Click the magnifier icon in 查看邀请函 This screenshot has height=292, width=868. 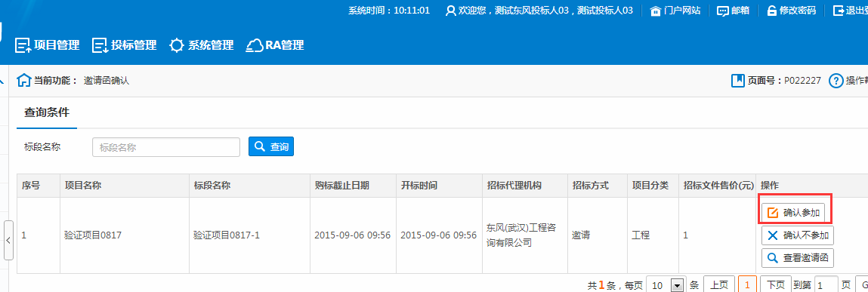click(x=774, y=258)
